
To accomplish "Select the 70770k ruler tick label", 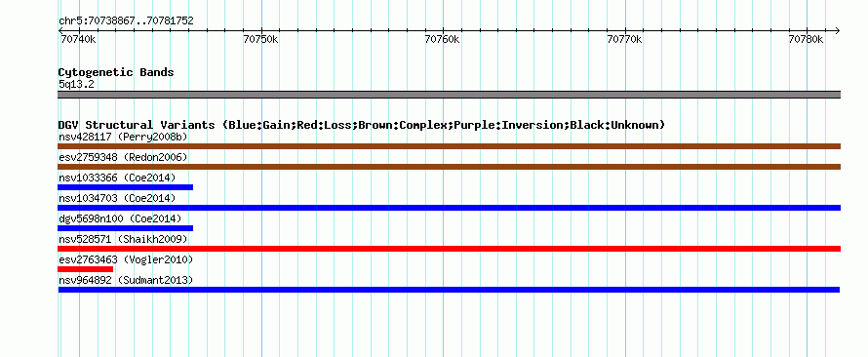I will click(624, 40).
